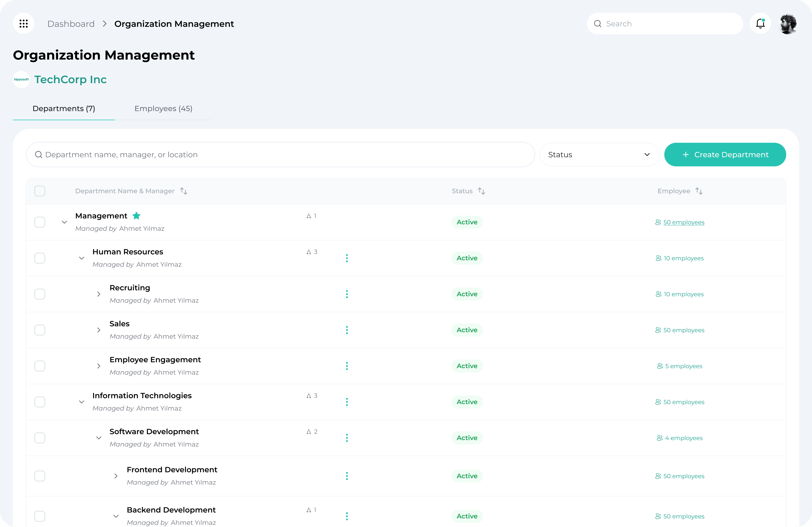812x527 pixels.
Task: Open three-dot menu for Human Resources
Action: 347,258
